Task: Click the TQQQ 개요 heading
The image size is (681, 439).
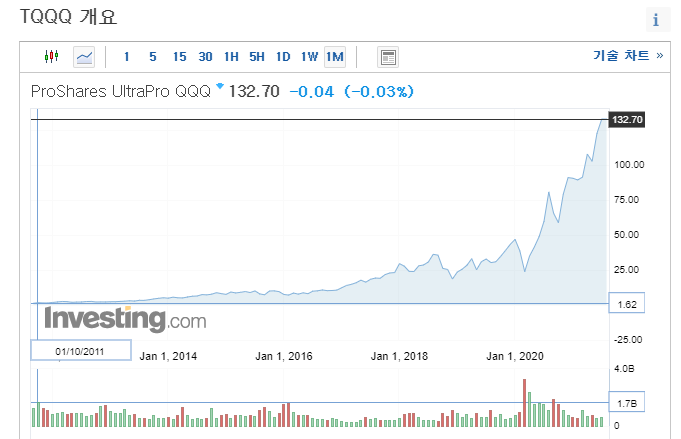Action: click(x=68, y=17)
